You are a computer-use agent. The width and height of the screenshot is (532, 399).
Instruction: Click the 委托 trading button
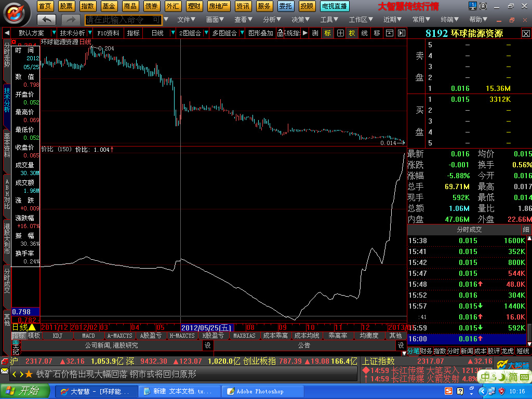(285, 6)
